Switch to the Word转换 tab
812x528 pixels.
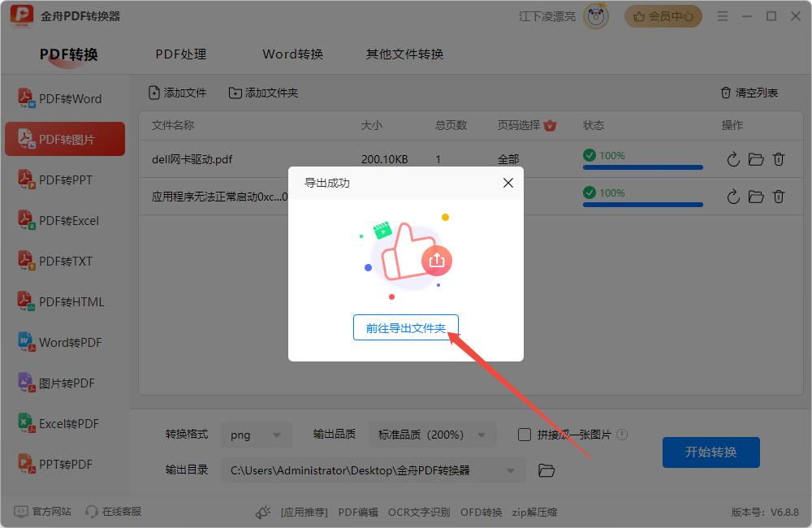[292, 54]
